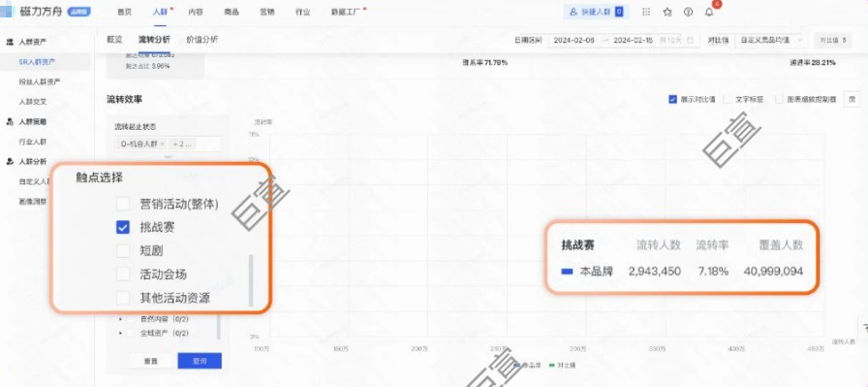Open the 自定义竞品均值 comparison dropdown

[x=770, y=40]
